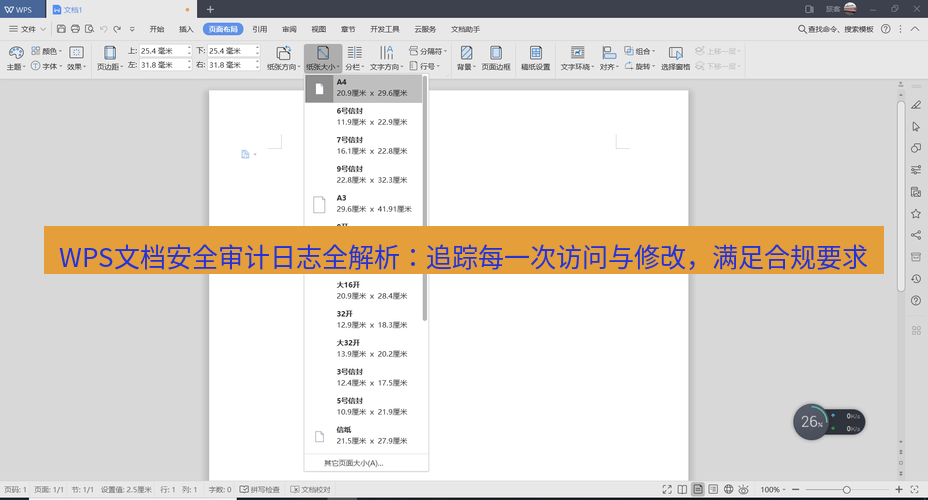The width and height of the screenshot is (928, 500).
Task: Click the share icon in right sidebar
Action: click(x=916, y=236)
